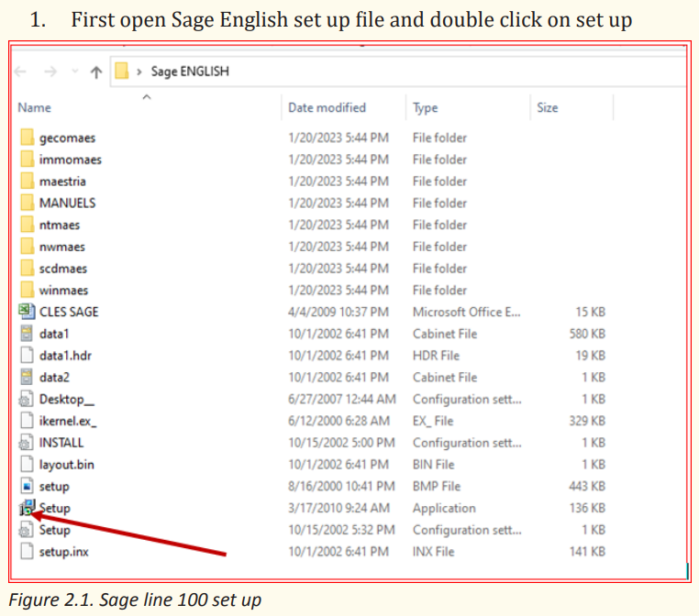The image size is (699, 616).
Task: Click the 3/17/2010 9:24 AM date cell
Action: [x=339, y=508]
